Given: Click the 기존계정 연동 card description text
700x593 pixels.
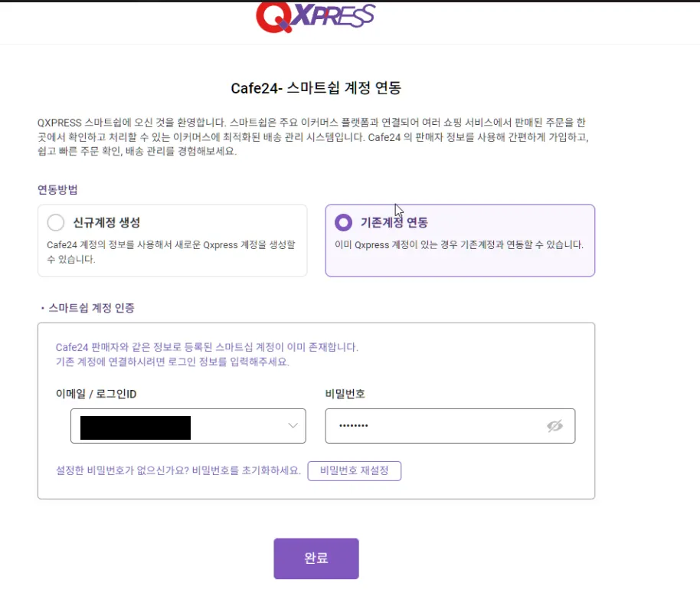Looking at the screenshot, I should 459,244.
